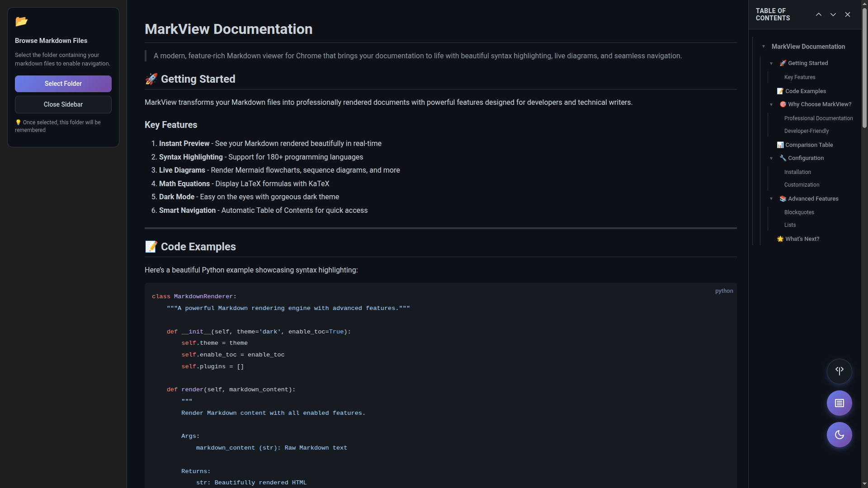Go to What's Next? section from the TOC
Image resolution: width=868 pixels, height=488 pixels.
[x=802, y=239]
